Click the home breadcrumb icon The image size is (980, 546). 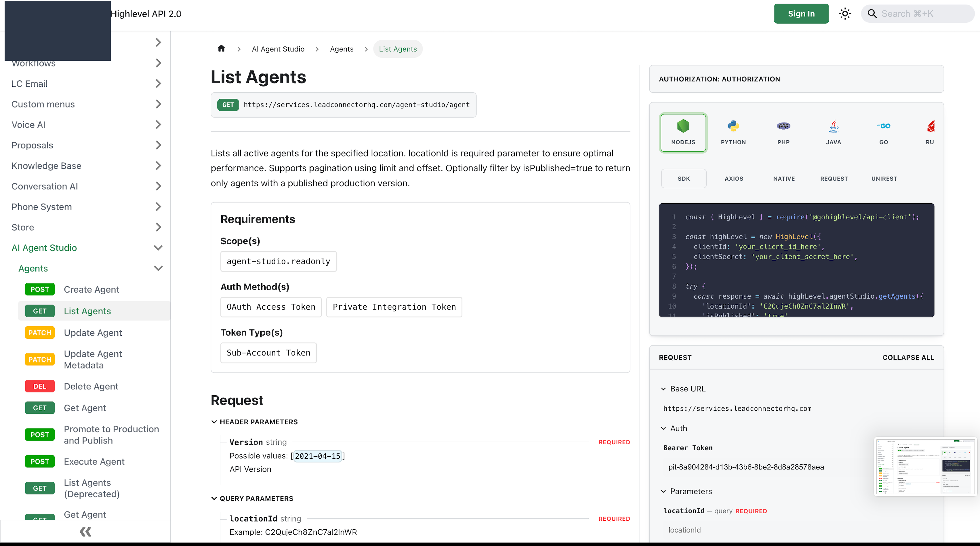[x=222, y=48]
